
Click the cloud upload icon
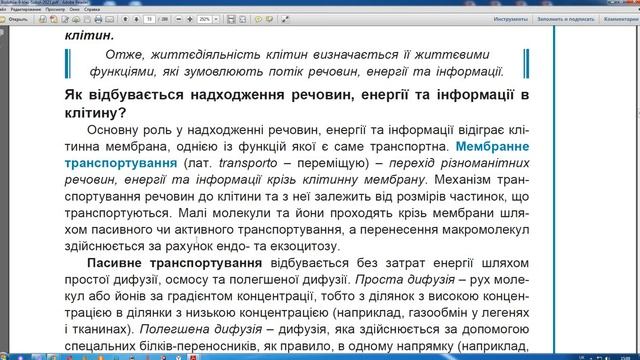click(x=76, y=19)
